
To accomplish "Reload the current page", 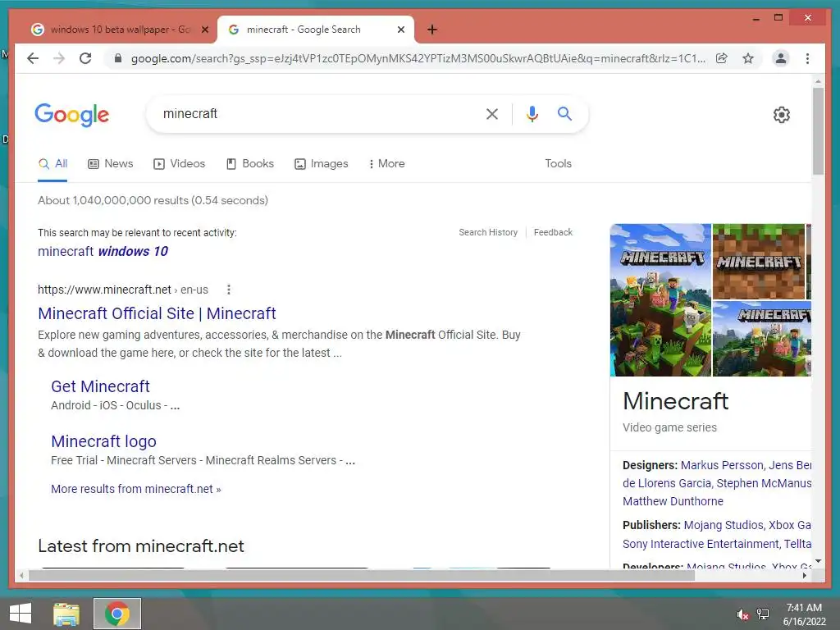I will (x=85, y=58).
